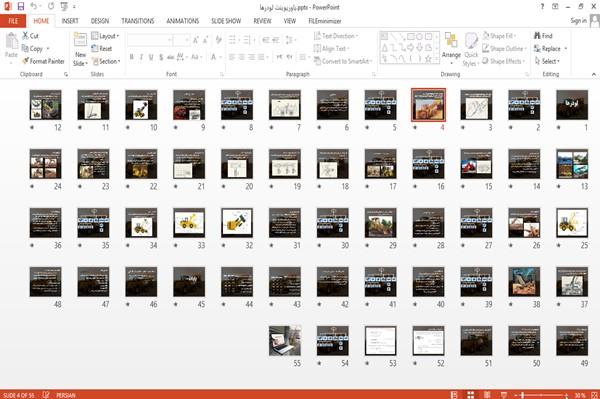Switch to the TRANSITIONS tab
The width and height of the screenshot is (600, 399).
(x=138, y=21)
